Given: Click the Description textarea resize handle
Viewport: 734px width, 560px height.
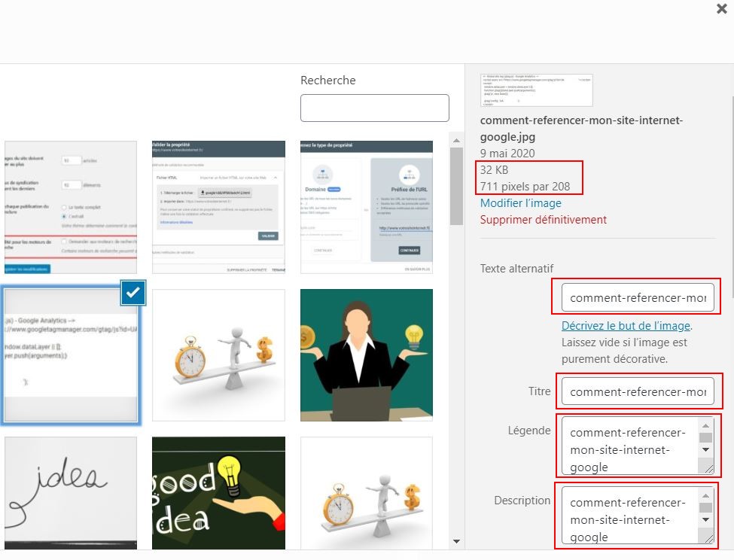Looking at the screenshot, I should 708,538.
